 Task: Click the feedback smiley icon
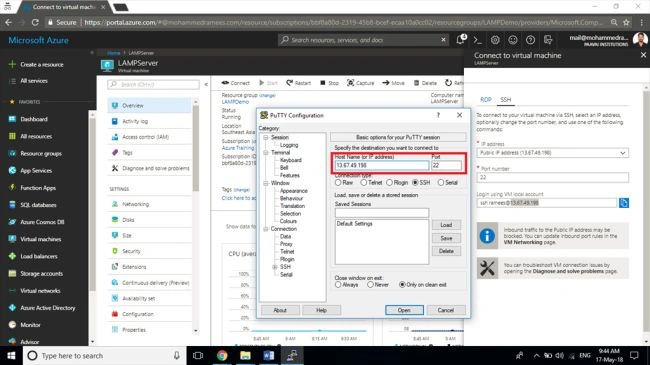pos(513,40)
